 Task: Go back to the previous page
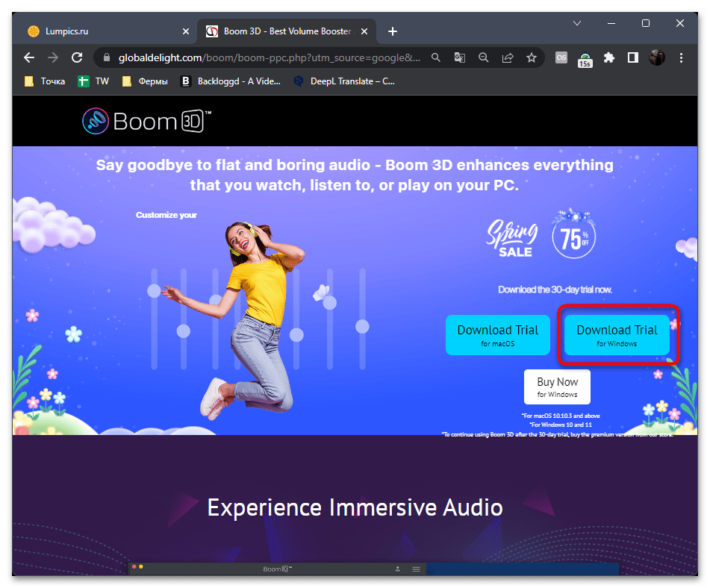click(x=29, y=58)
